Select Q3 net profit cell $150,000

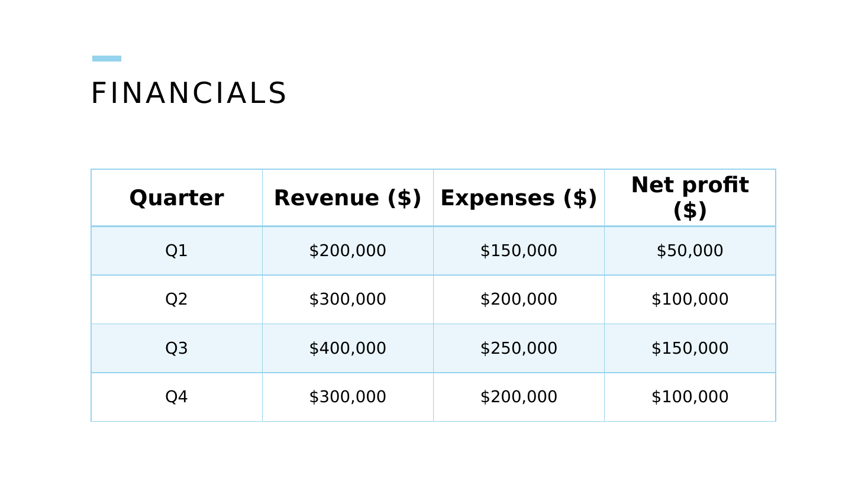pos(690,348)
